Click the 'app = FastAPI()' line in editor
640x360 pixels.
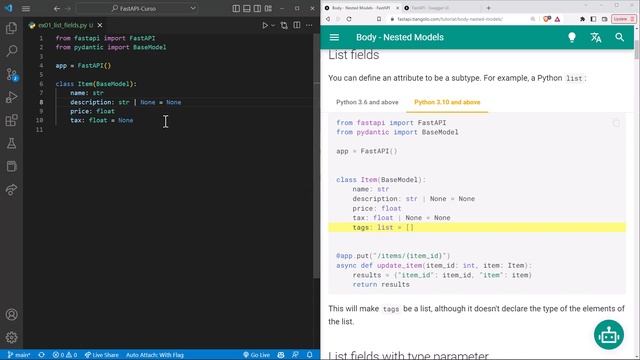coord(83,66)
